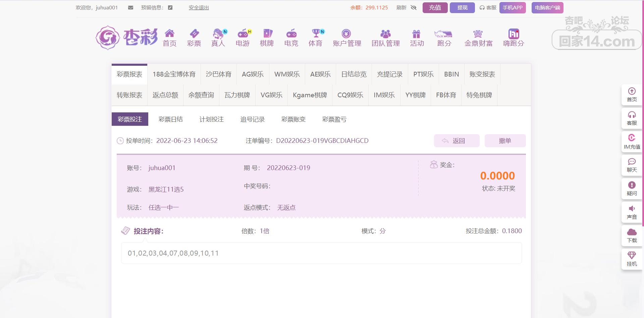
Task: Click the edit reserved info icon
Action: pyautogui.click(x=170, y=8)
